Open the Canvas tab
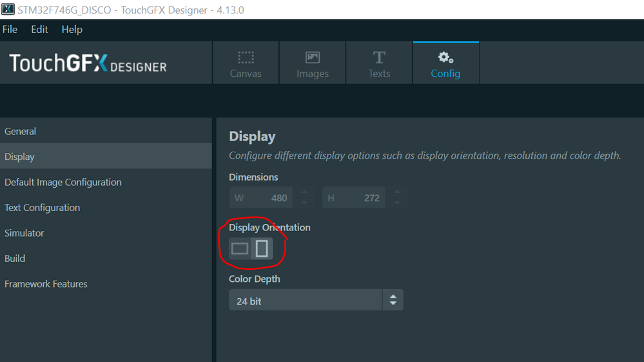 click(246, 63)
